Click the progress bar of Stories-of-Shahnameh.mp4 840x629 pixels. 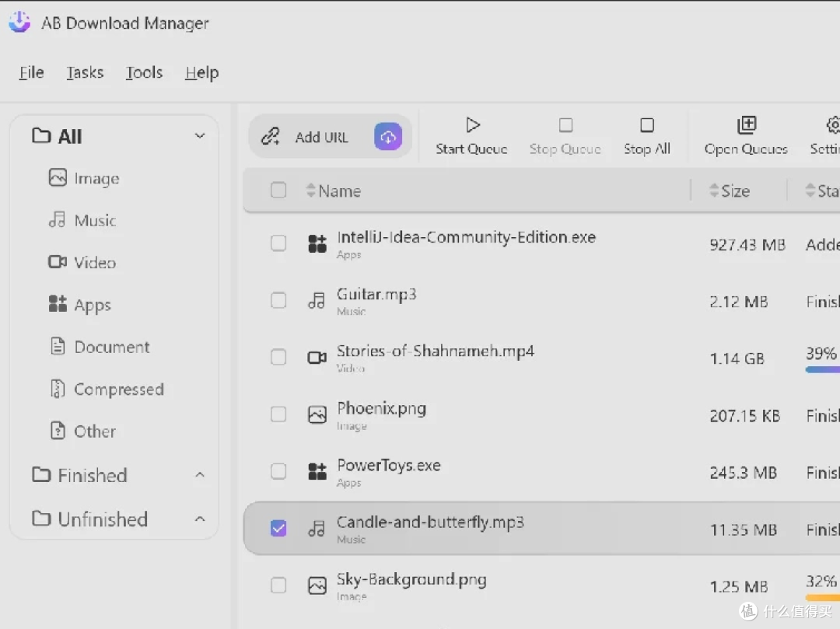[x=823, y=369]
